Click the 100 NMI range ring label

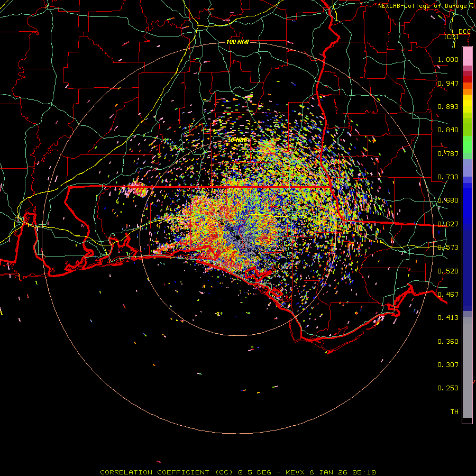pos(237,42)
